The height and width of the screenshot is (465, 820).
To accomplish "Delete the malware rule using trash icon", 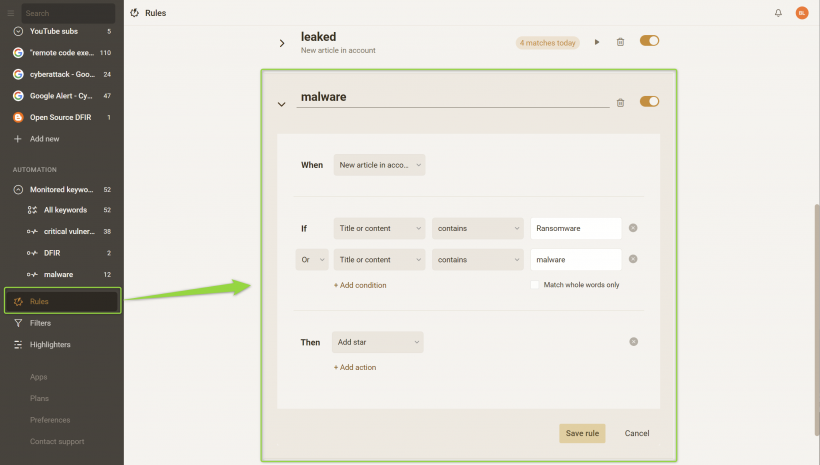I will pos(620,103).
